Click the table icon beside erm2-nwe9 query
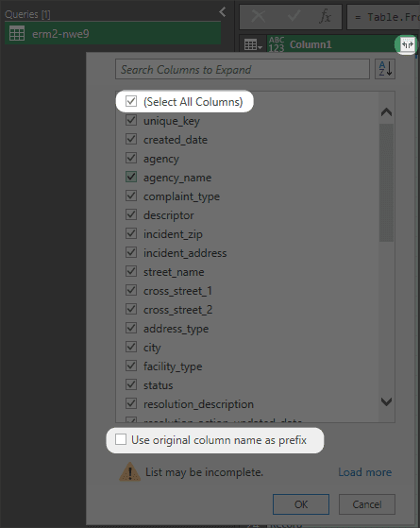Viewport: 420px width, 528px height. (17, 33)
